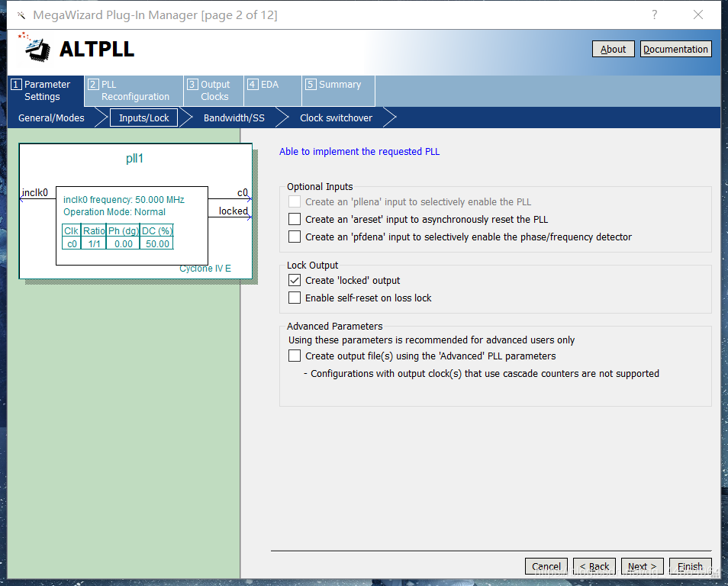Click 'Operation Mode: Normal' text in diagram
This screenshot has height=586, width=728.
[x=114, y=212]
